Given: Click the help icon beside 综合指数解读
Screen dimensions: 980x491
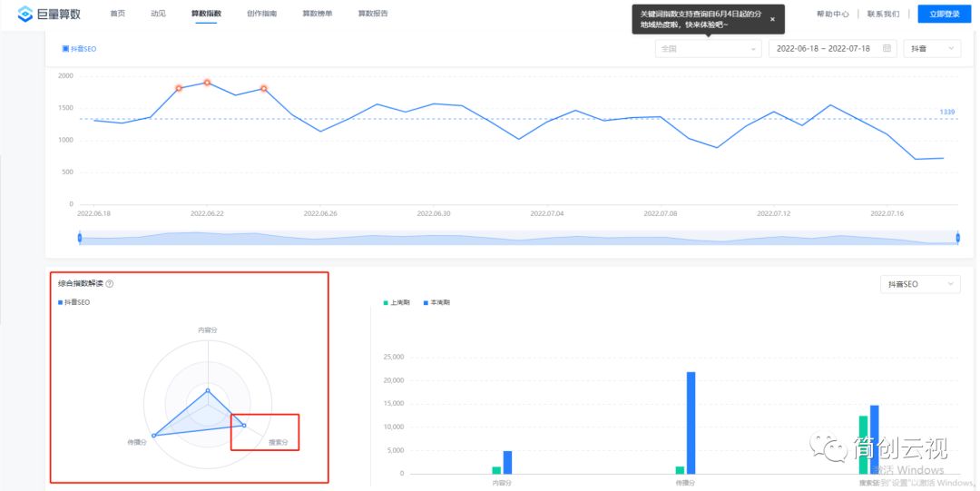Looking at the screenshot, I should [109, 284].
